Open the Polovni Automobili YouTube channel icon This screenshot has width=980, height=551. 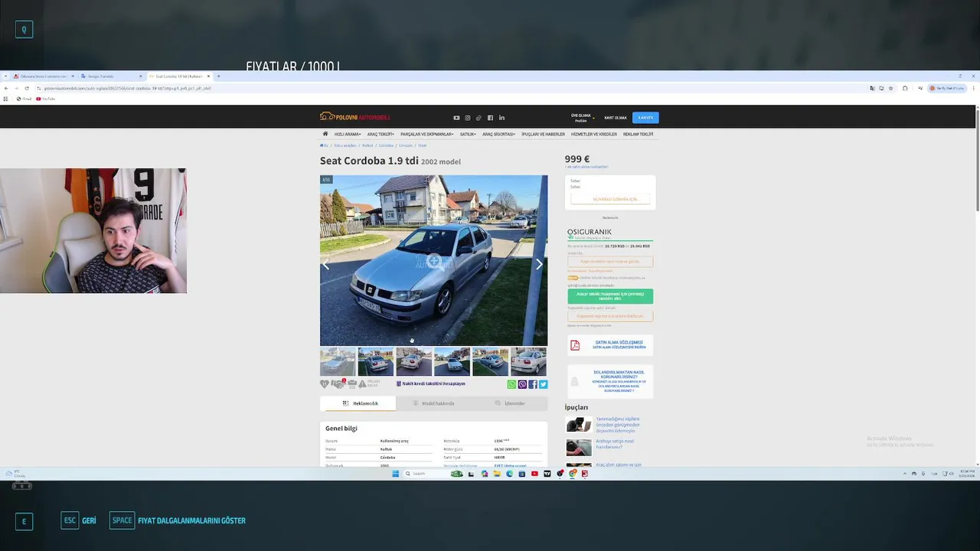click(456, 118)
